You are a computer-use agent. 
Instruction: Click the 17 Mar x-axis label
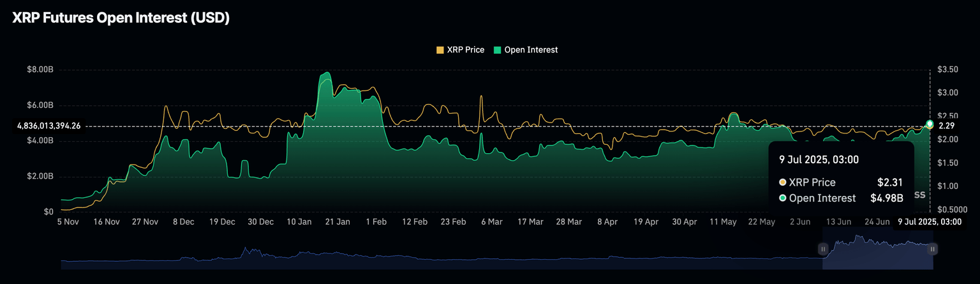coord(530,222)
